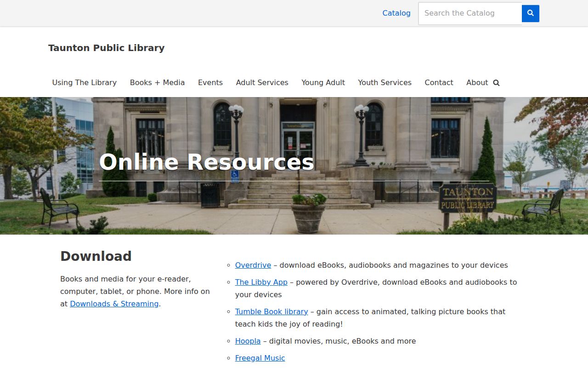The image size is (588, 368).
Task: Open the About menu item
Action: pyautogui.click(x=477, y=83)
